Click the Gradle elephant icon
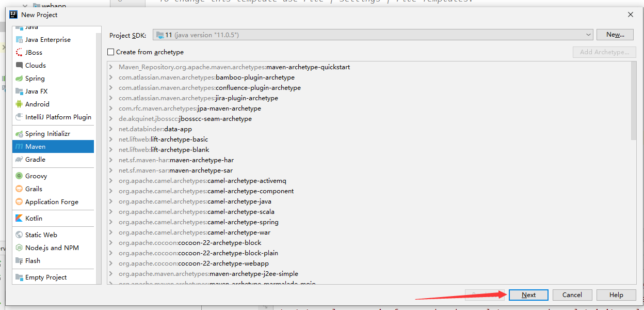The width and height of the screenshot is (644, 310). pos(19,160)
